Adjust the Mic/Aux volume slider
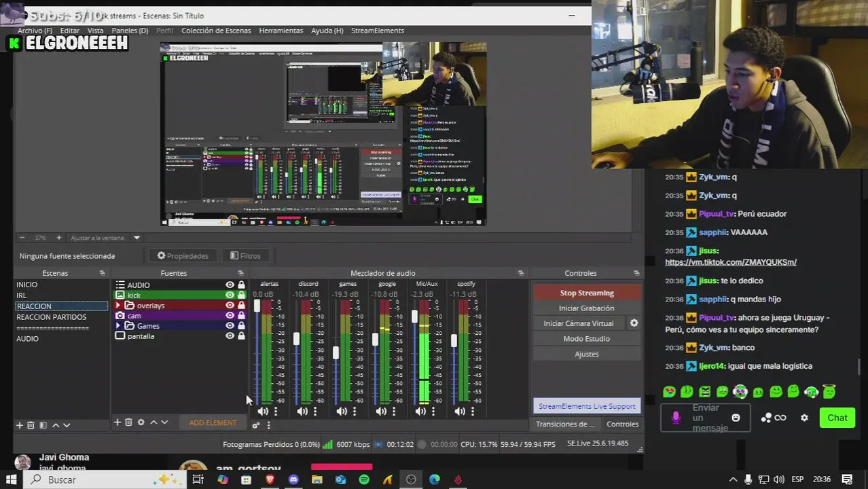The height and width of the screenshot is (489, 868). pyautogui.click(x=414, y=316)
